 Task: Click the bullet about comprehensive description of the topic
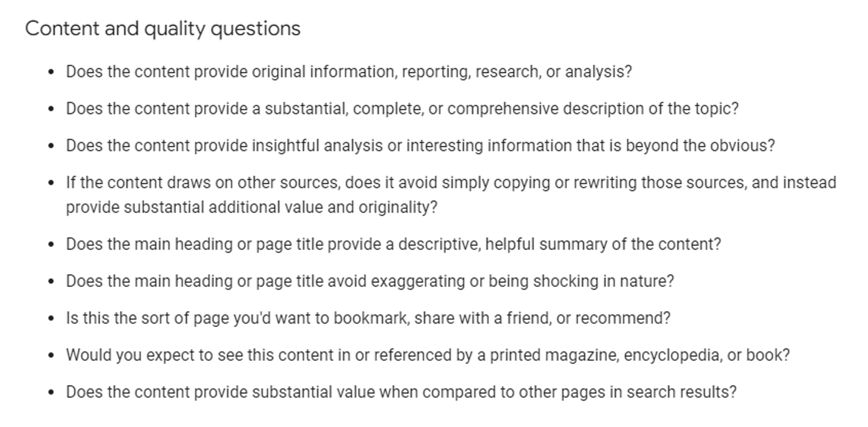[x=402, y=109]
